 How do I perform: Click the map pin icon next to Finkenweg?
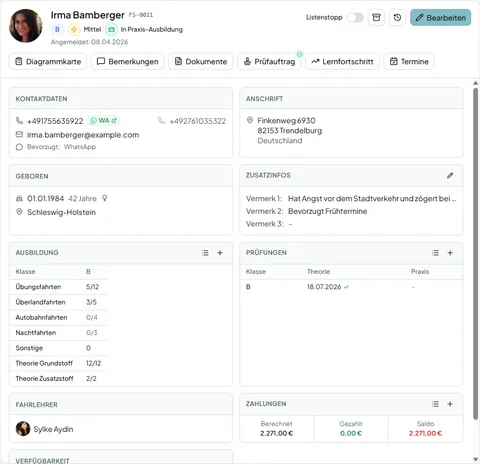click(x=250, y=120)
